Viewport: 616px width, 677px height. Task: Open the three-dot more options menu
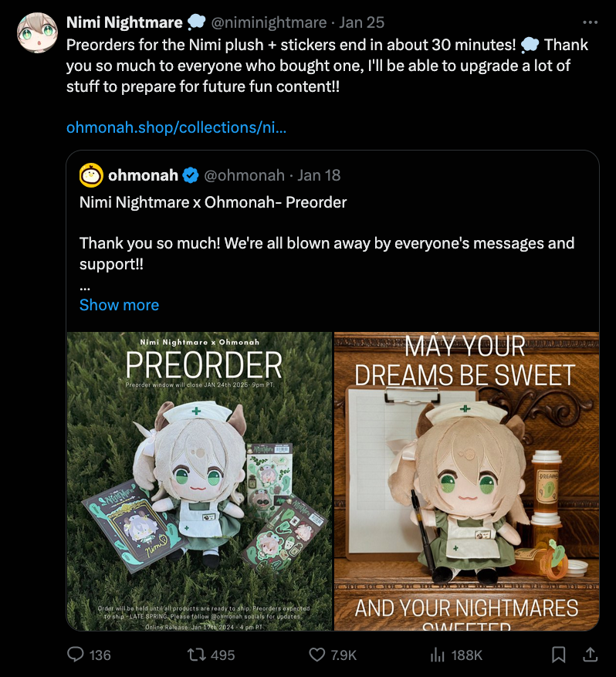590,22
